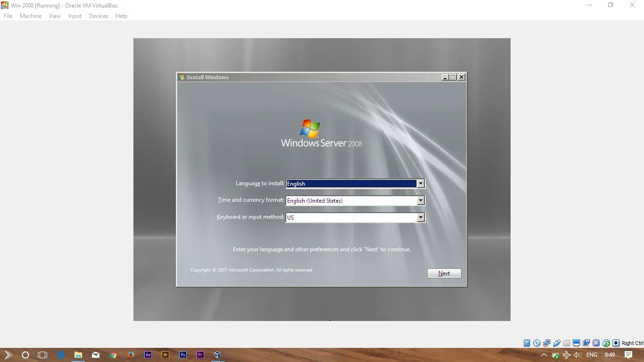The image size is (644, 362).
Task: Open the shared folders status icon
Action: [567, 343]
